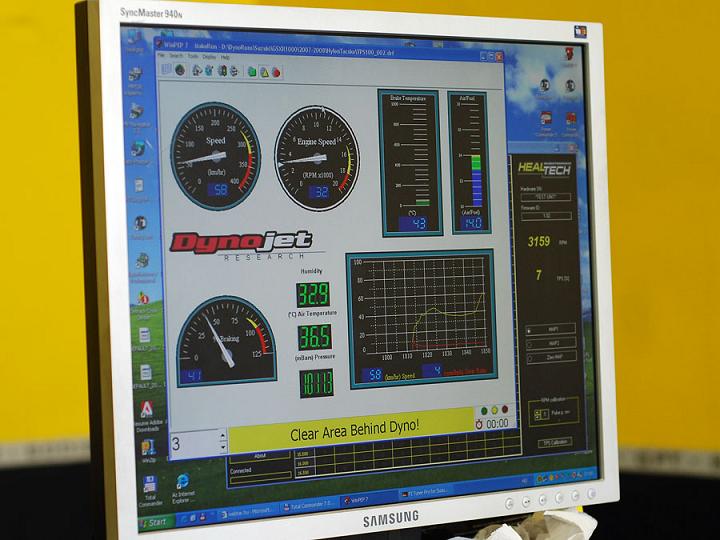This screenshot has width=720, height=540.
Task: Select the MAP1 radio option in HealTech
Action: pos(551,329)
